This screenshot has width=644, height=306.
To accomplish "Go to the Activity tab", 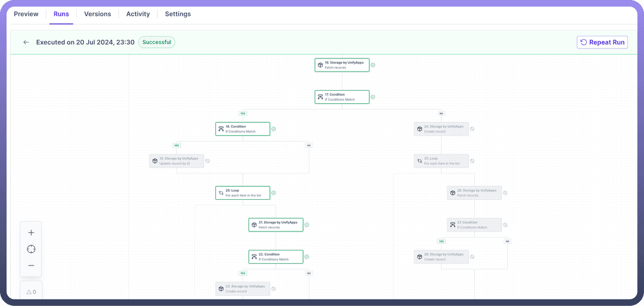I will pyautogui.click(x=138, y=14).
